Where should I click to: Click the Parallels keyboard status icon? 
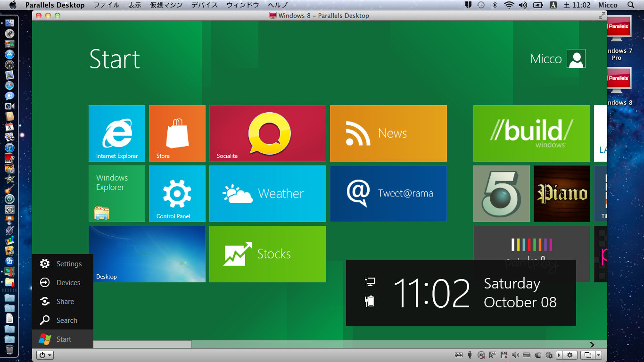(459, 355)
